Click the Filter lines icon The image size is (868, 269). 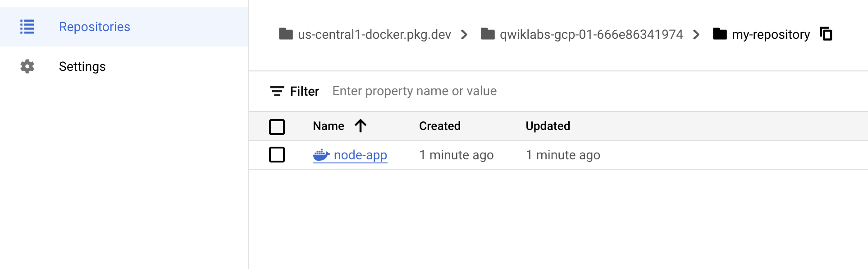coord(277,91)
